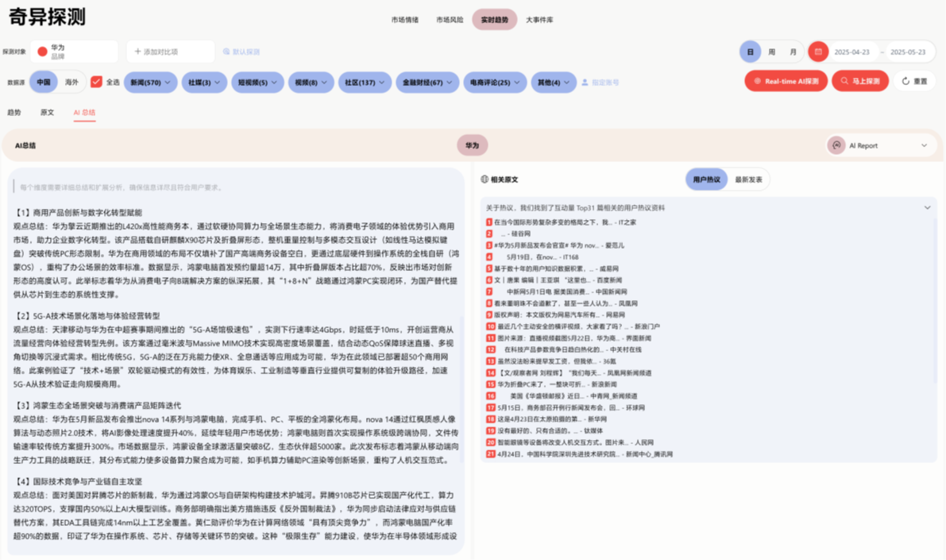
Task: Click the 指定账号 person icon
Action: (585, 82)
